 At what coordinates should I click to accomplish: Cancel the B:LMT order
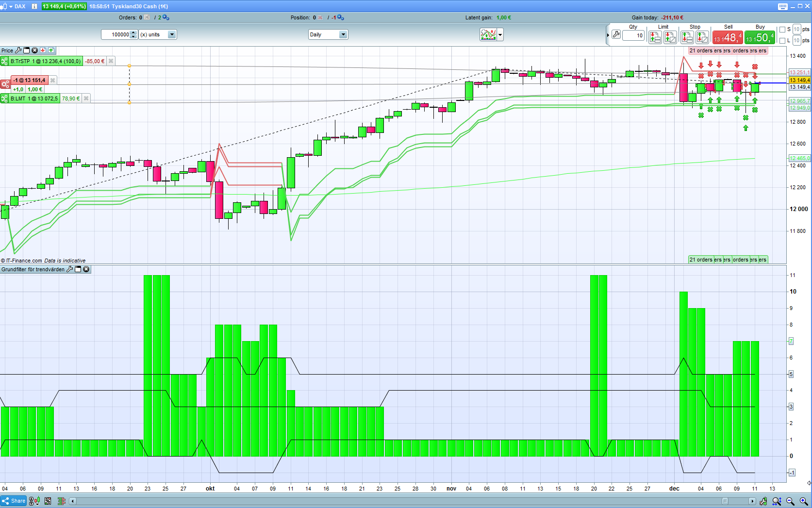click(x=86, y=98)
